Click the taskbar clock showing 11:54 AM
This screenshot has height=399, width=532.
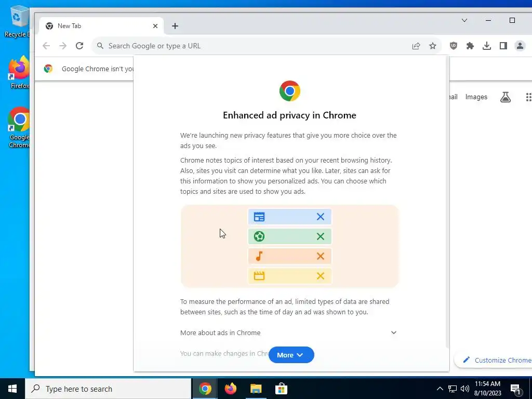[487, 389]
